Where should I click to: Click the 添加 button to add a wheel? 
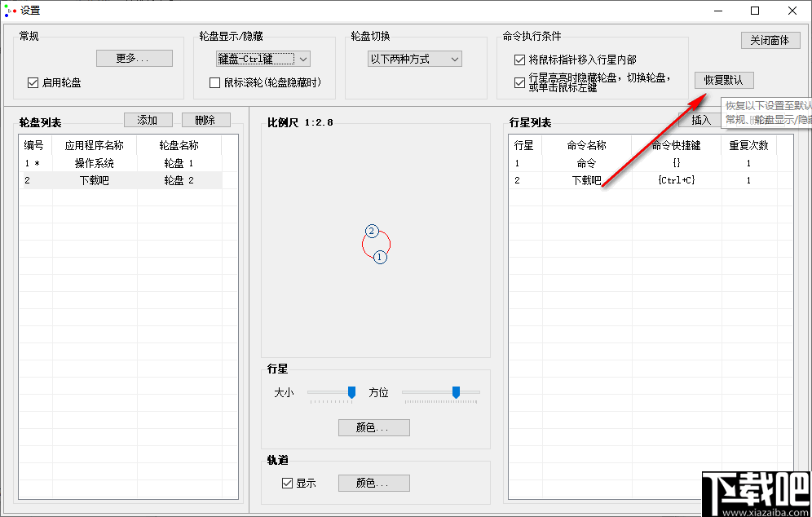click(x=148, y=120)
